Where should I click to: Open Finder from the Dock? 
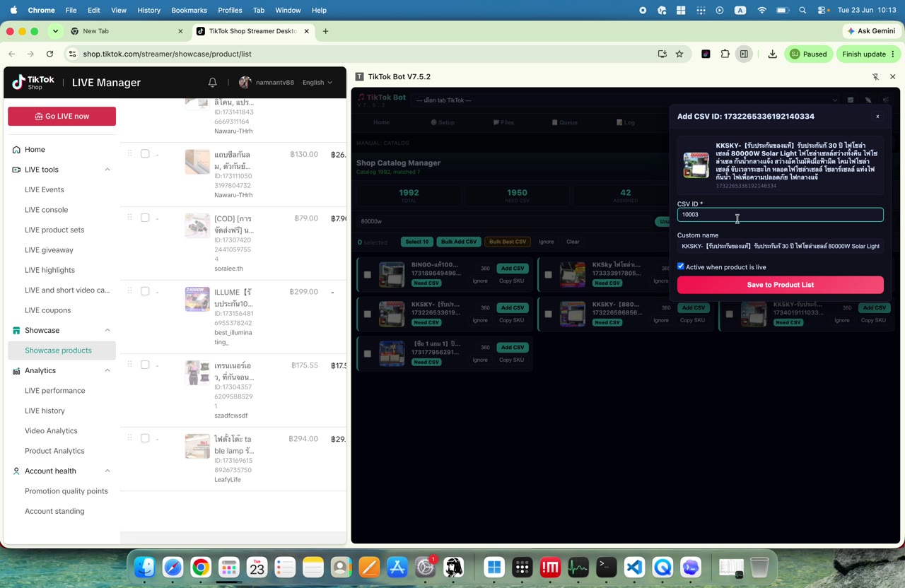[x=145, y=567]
